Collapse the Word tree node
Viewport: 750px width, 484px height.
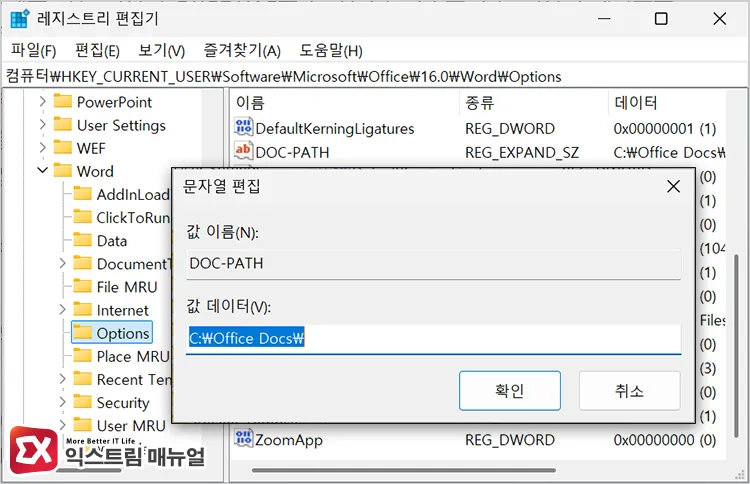pyautogui.click(x=43, y=170)
